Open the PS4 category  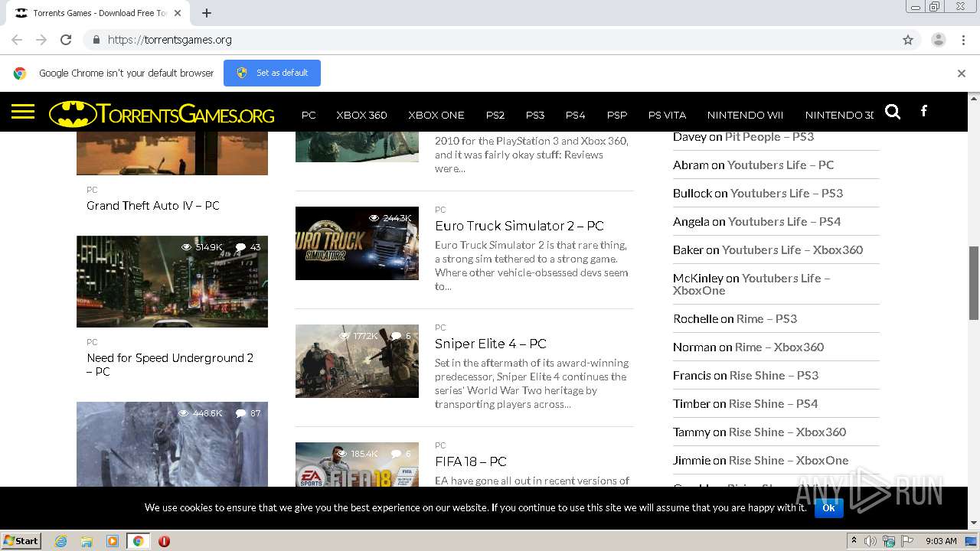click(575, 115)
